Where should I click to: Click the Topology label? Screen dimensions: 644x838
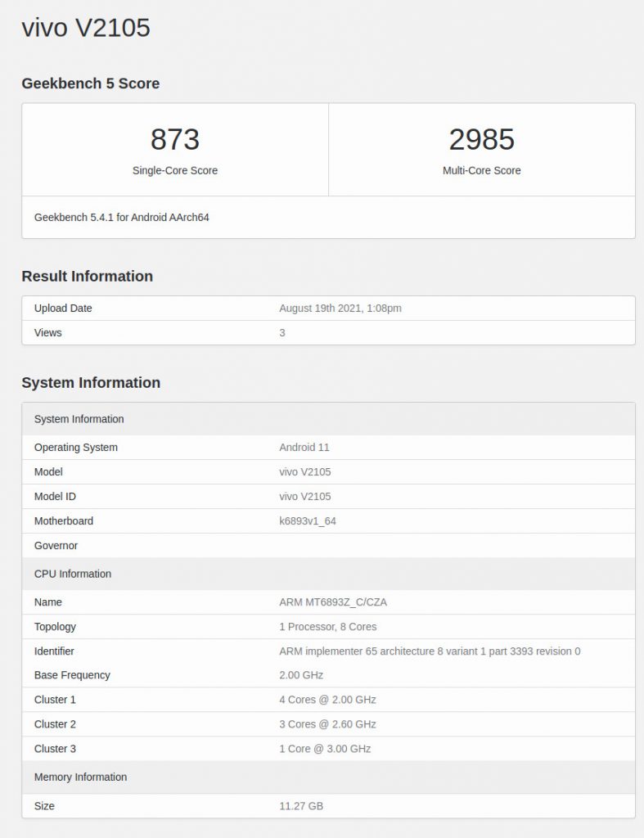(55, 627)
